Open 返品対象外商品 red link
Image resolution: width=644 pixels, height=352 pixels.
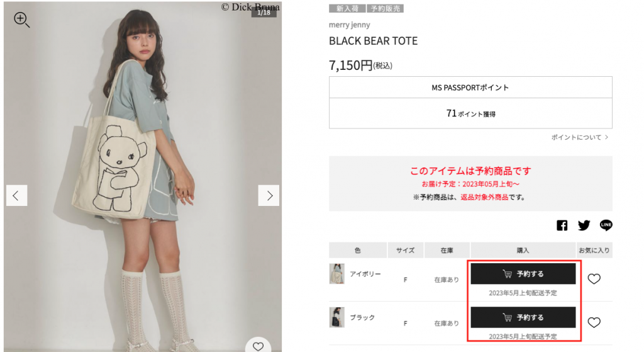coord(484,197)
